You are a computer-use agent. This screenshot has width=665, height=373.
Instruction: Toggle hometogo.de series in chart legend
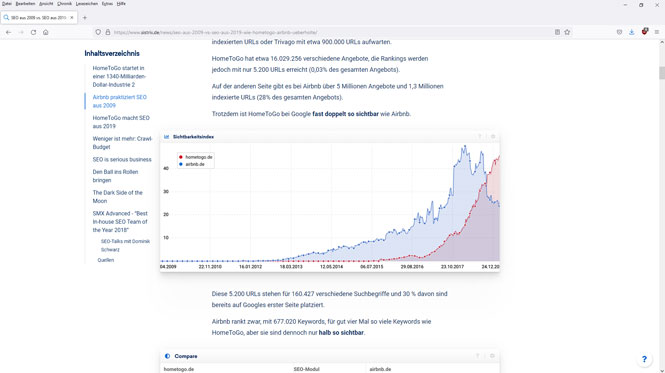point(196,157)
